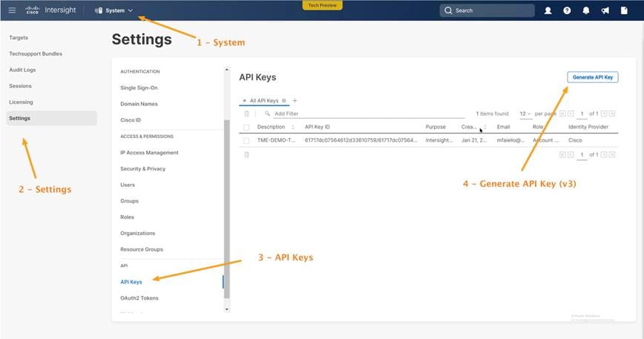644x339 pixels.
Task: Open Techsupport Bundles page
Action: pyautogui.click(x=36, y=53)
